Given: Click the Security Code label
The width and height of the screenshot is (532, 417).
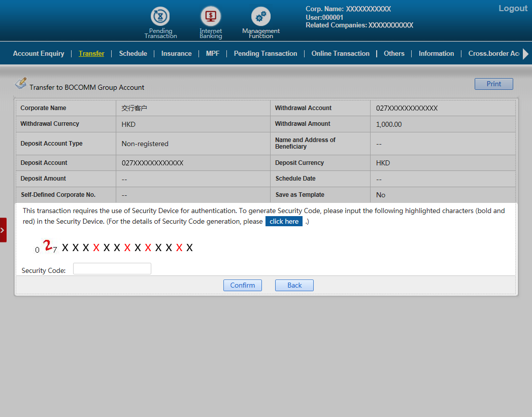Looking at the screenshot, I should coord(44,270).
